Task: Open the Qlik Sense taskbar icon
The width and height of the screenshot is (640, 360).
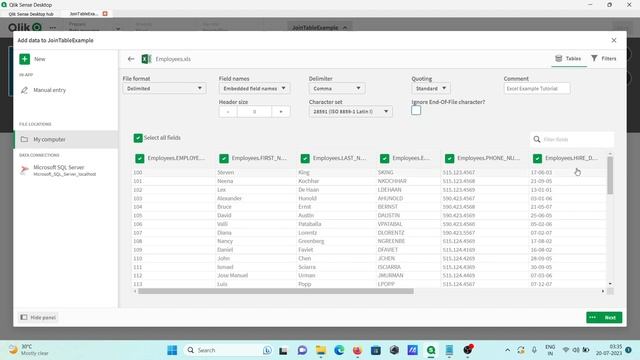Action: 431,350
